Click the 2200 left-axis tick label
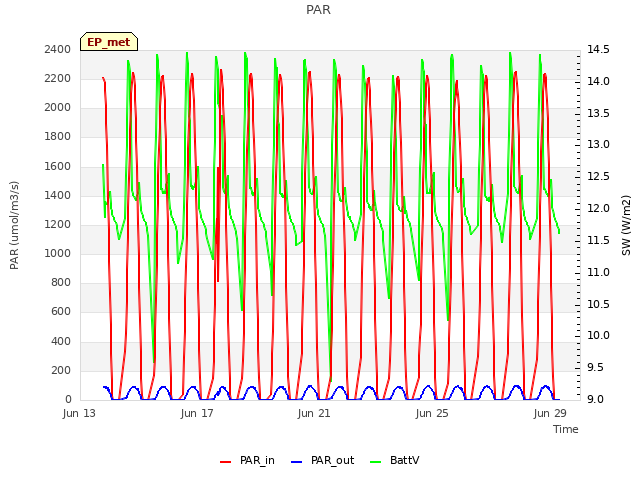The image size is (640, 480). point(58,79)
